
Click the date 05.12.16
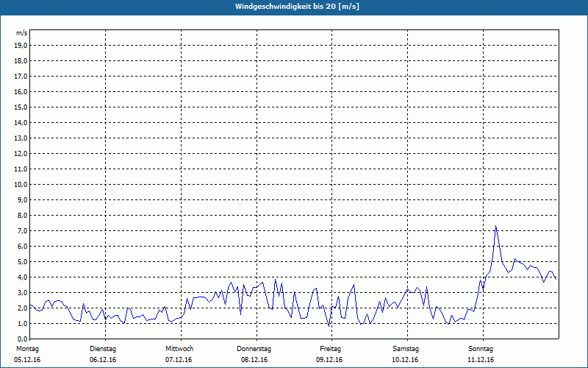(x=27, y=360)
